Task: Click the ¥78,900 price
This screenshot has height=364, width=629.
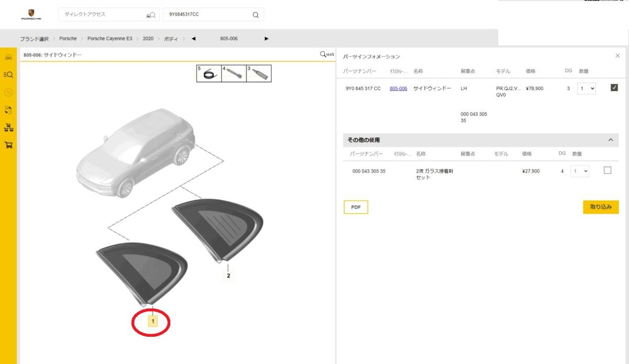Action: tap(535, 89)
